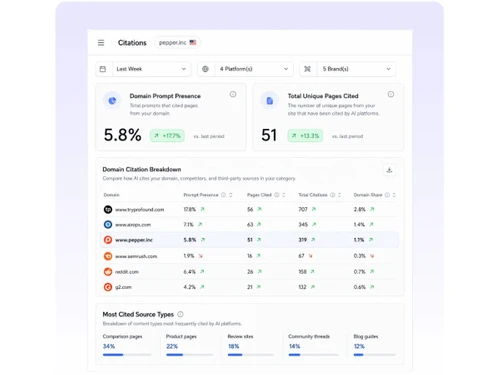Show info for Prompt Presence column
This screenshot has width=500, height=375.
[x=223, y=195]
